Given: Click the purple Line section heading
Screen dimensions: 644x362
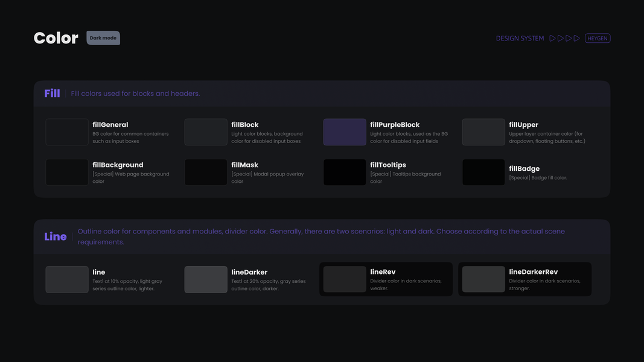Looking at the screenshot, I should point(56,237).
